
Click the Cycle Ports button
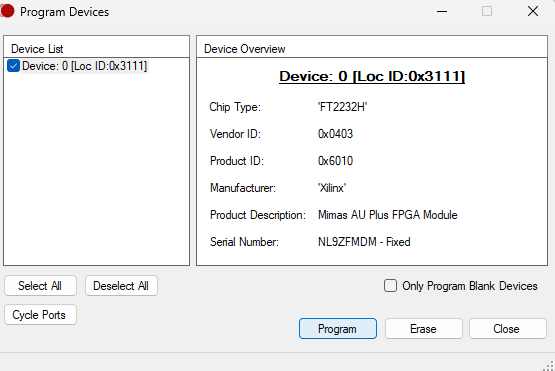click(x=40, y=315)
